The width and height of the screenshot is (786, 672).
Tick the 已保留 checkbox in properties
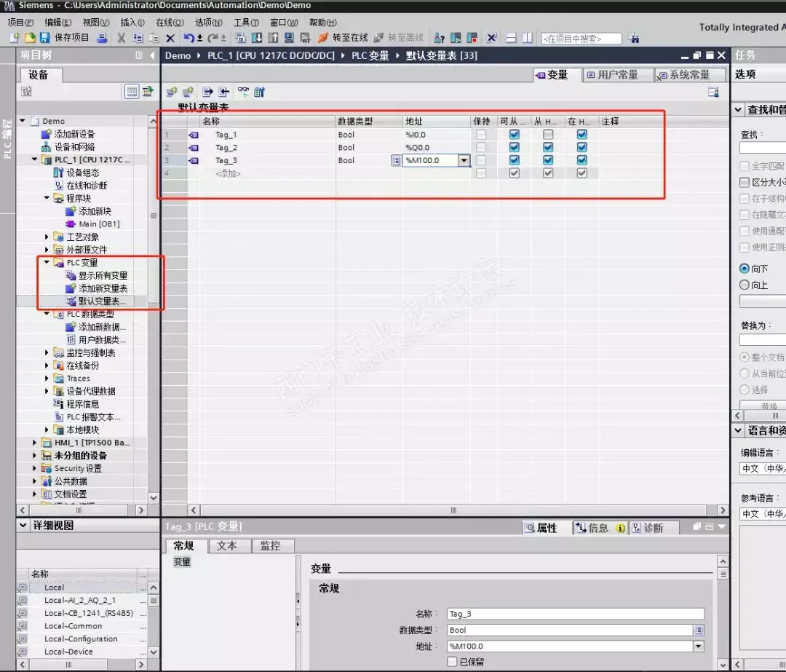click(x=452, y=662)
